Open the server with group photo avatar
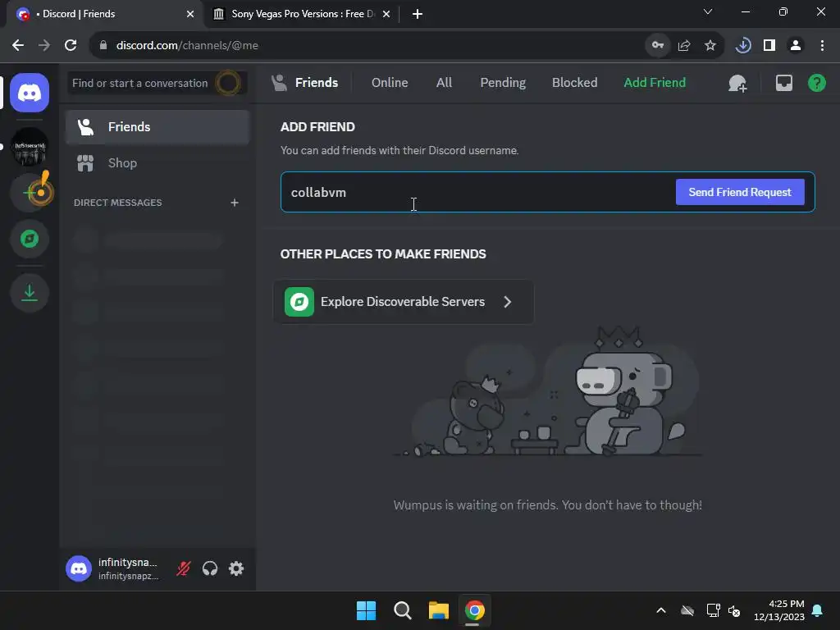This screenshot has width=840, height=630. click(x=30, y=147)
